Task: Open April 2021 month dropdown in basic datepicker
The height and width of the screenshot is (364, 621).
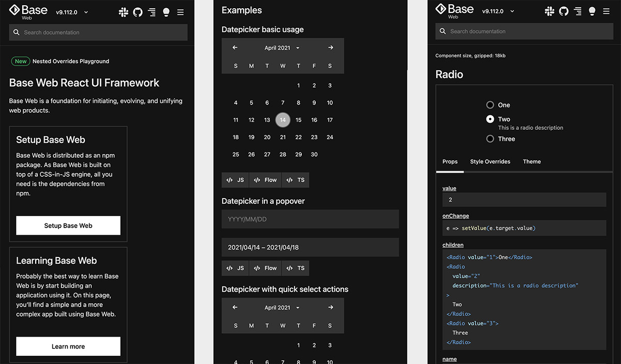Action: coord(282,48)
